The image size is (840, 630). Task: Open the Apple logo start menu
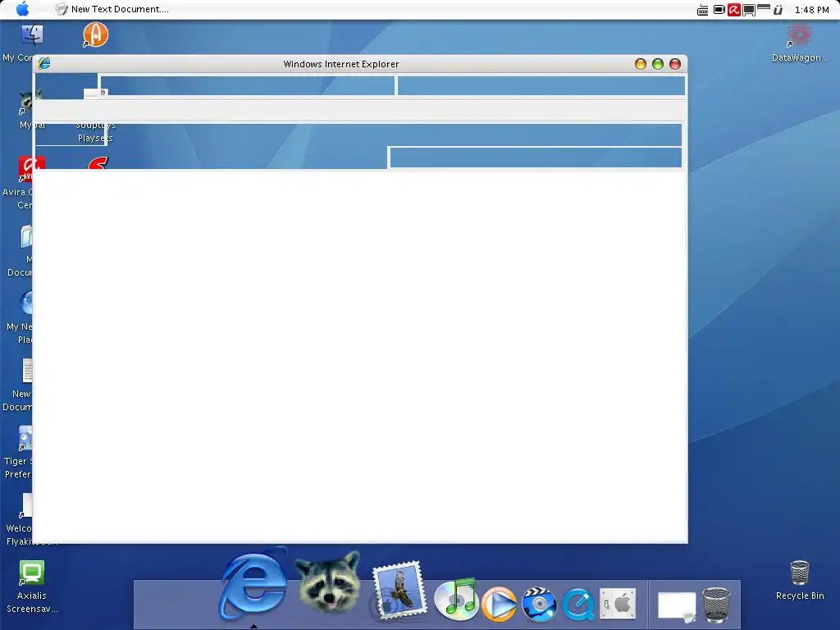coord(22,9)
